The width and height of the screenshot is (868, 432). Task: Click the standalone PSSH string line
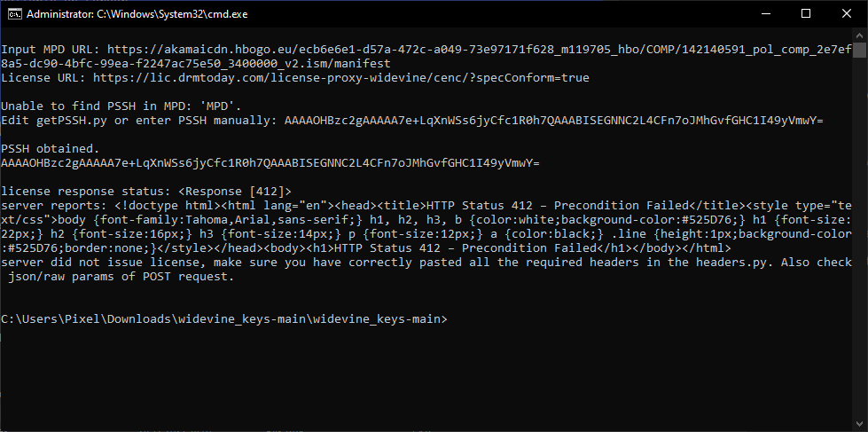(x=270, y=163)
